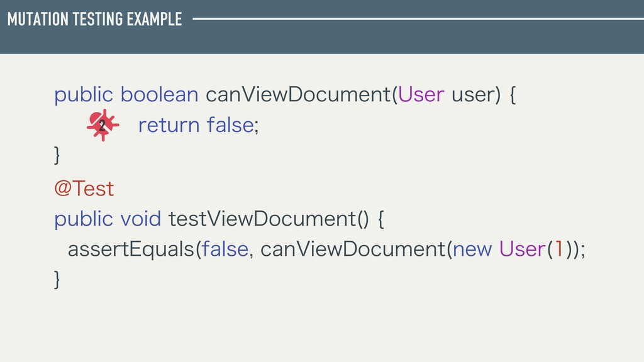Click the 'user' parameter name
Viewport: 644px width, 362px height.
[474, 95]
